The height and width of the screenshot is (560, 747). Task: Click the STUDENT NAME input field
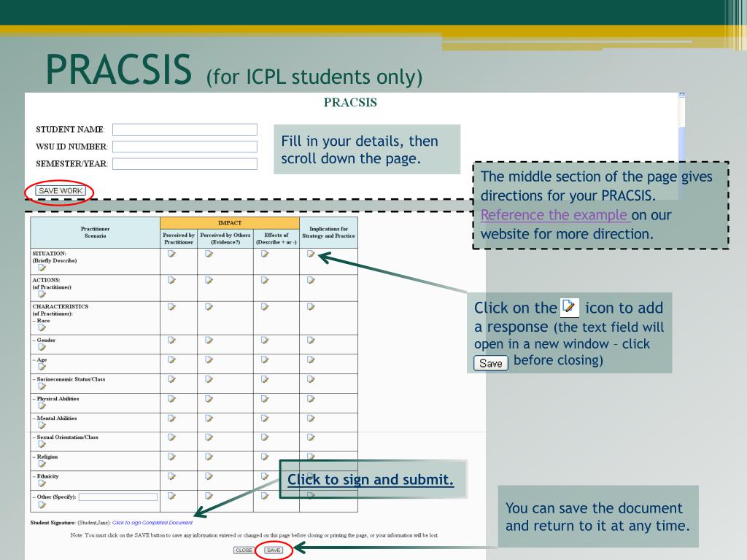coord(185,130)
